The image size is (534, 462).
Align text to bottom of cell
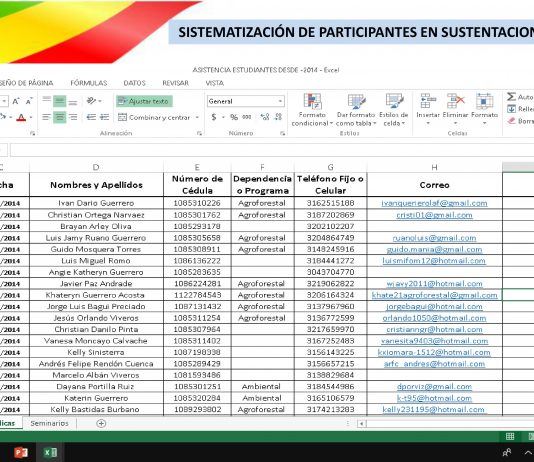click(x=73, y=101)
